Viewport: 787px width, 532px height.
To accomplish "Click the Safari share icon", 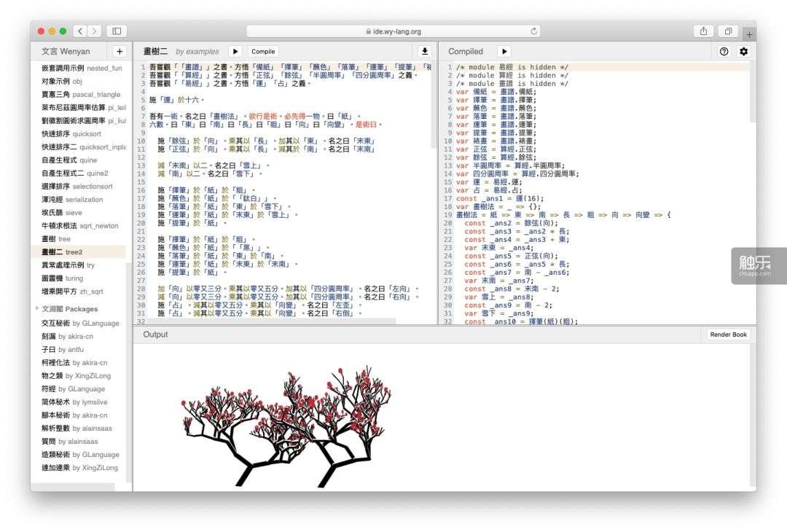I will tap(703, 31).
